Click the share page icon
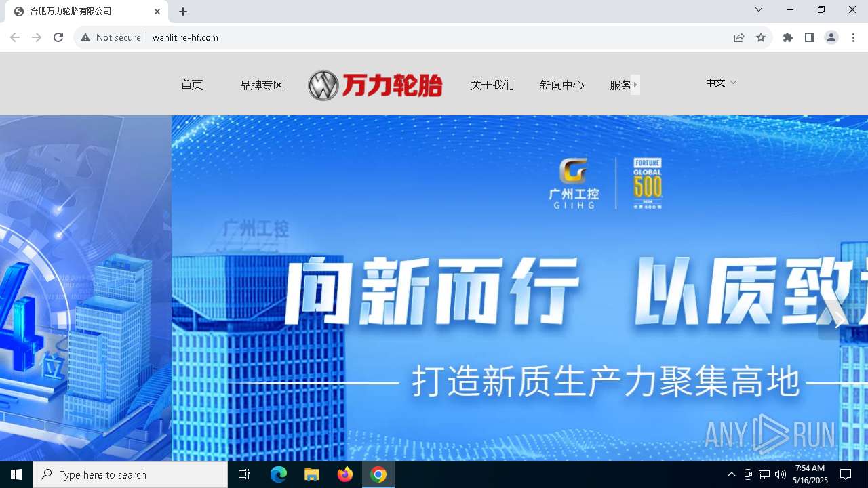 (x=739, y=37)
